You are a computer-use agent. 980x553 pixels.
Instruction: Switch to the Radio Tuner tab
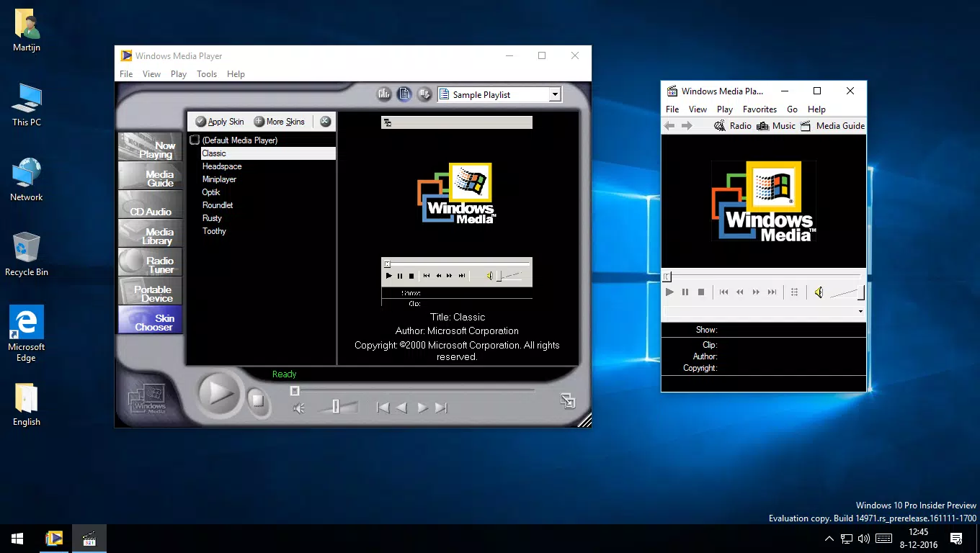point(150,262)
